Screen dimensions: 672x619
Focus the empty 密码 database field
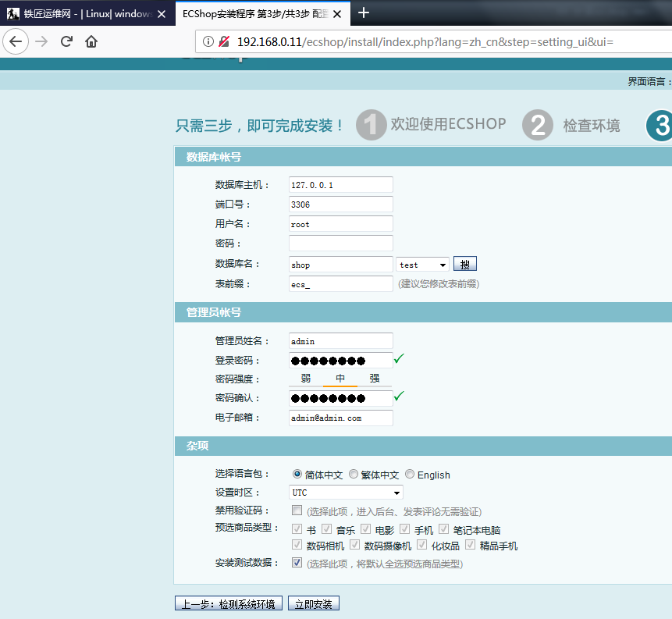coord(341,243)
